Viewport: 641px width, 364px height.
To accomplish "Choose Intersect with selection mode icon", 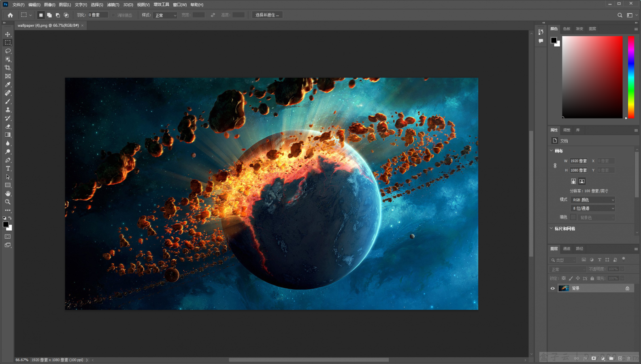I will pos(66,15).
